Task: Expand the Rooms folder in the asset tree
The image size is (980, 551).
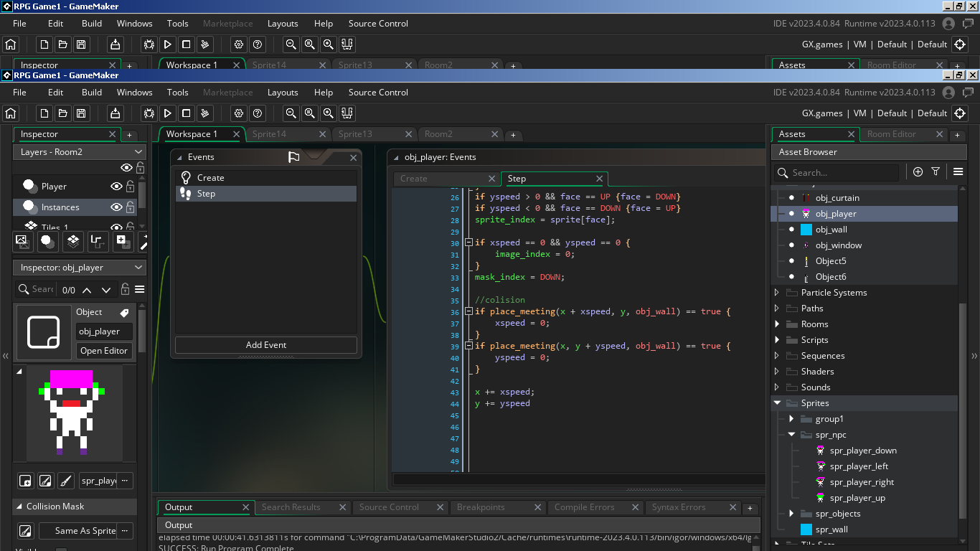Action: tap(777, 324)
